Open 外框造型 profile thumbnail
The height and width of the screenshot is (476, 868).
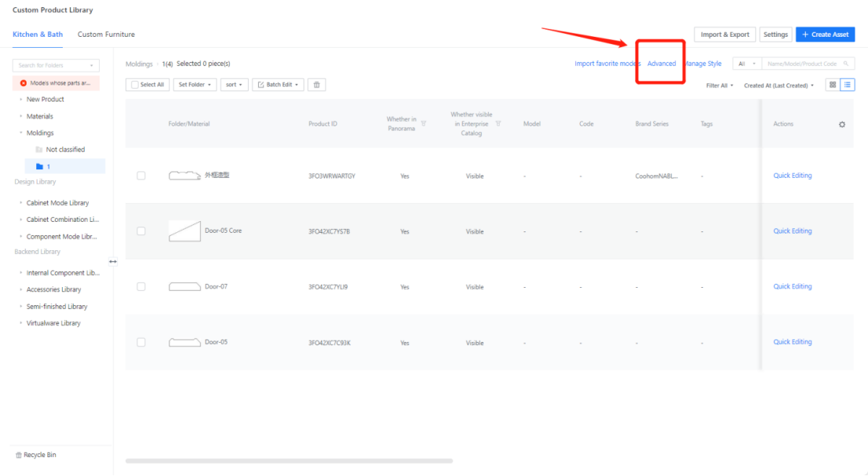tap(184, 175)
